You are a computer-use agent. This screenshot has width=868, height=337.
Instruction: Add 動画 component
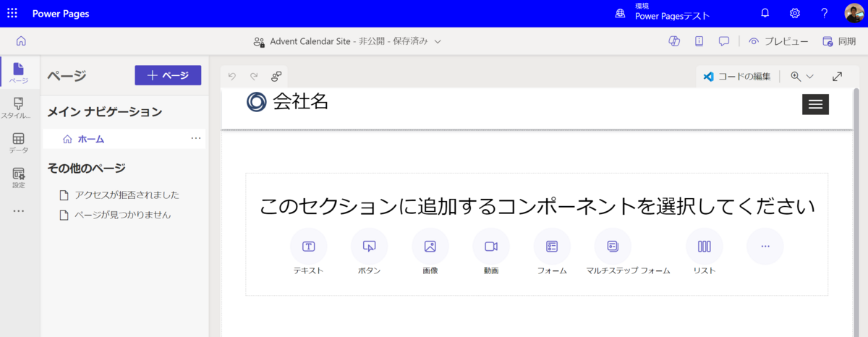click(x=491, y=252)
